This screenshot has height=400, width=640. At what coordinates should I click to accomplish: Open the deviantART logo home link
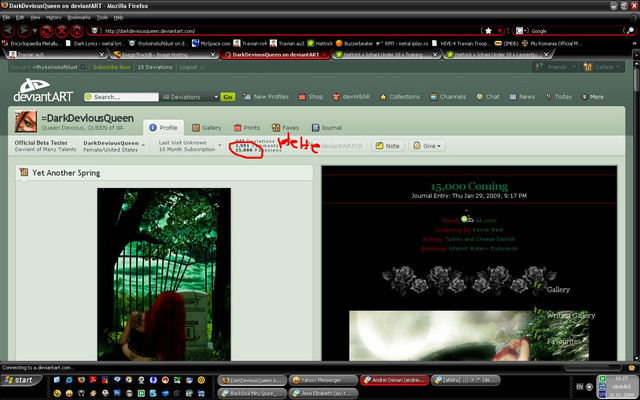pos(42,90)
